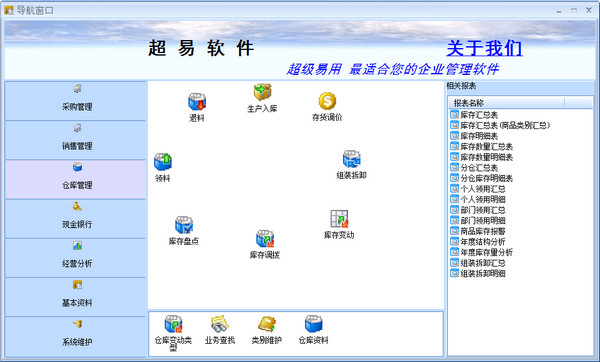
Task: Switch to 销售管理 sidebar section
Action: tap(76, 140)
